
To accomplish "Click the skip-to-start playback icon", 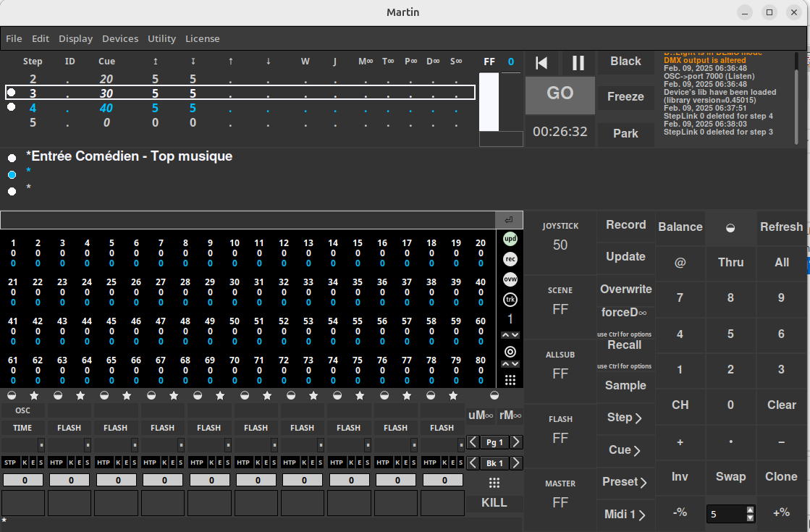I will (541, 63).
